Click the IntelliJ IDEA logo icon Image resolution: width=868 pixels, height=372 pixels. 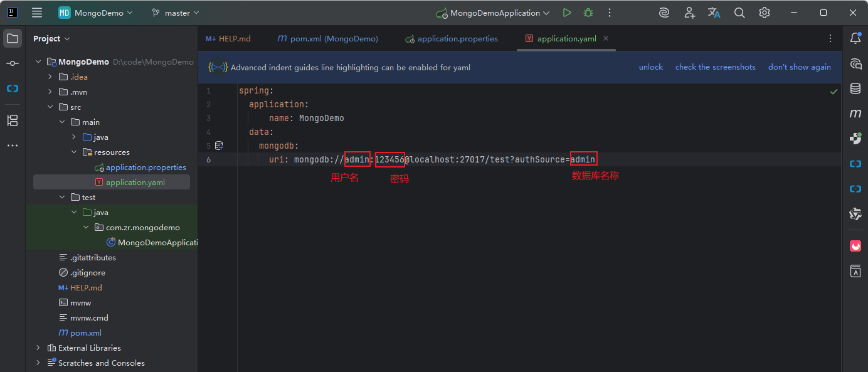click(x=13, y=13)
